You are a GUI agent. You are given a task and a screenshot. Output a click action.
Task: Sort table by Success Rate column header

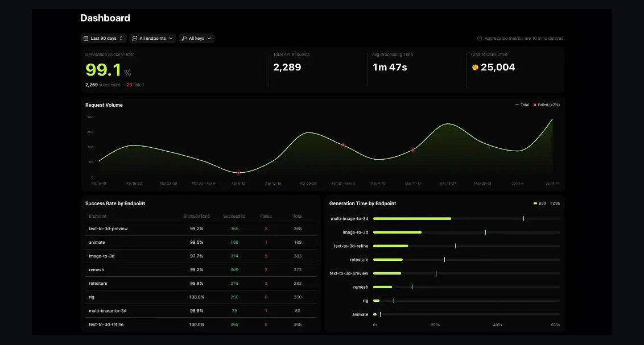point(196,216)
